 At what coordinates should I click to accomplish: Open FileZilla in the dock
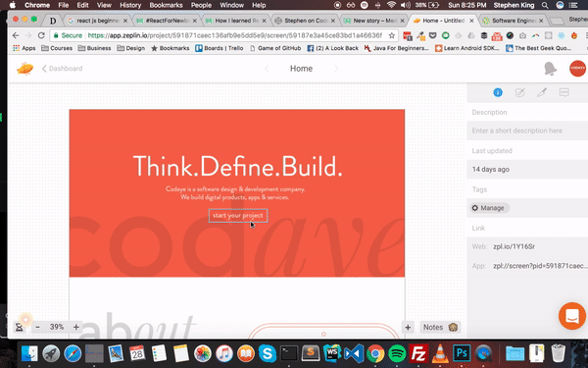point(418,353)
